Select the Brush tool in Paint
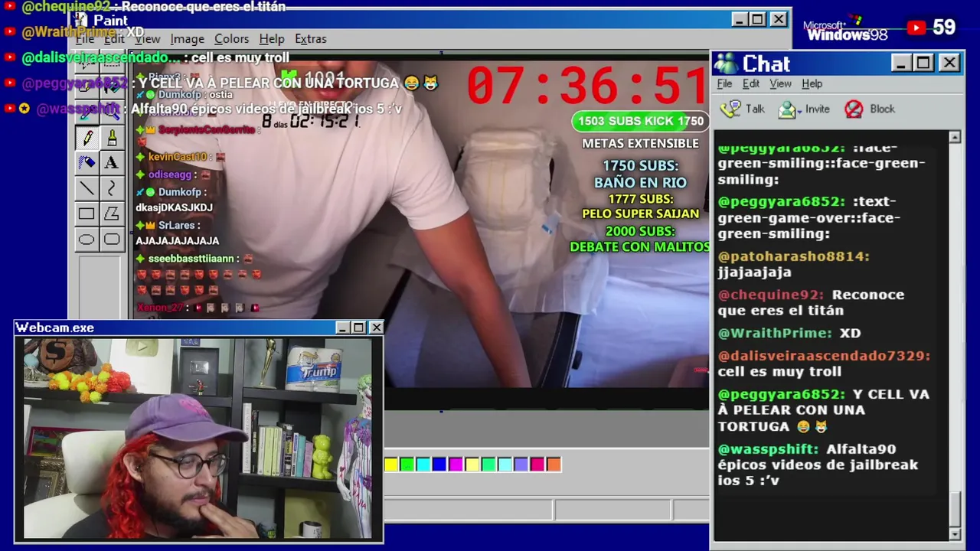The width and height of the screenshot is (980, 551). [x=112, y=138]
